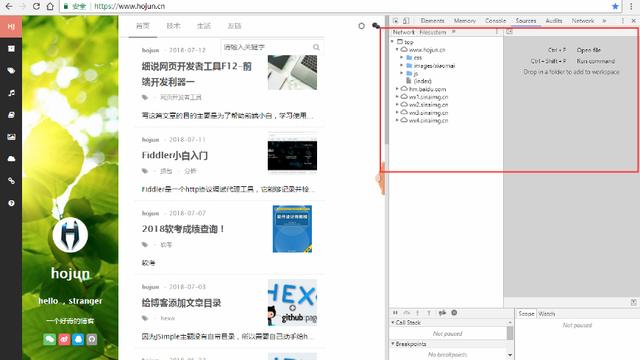Open the chain link icon in sidebar
Screen dimensions: 640x360
(x=11, y=180)
